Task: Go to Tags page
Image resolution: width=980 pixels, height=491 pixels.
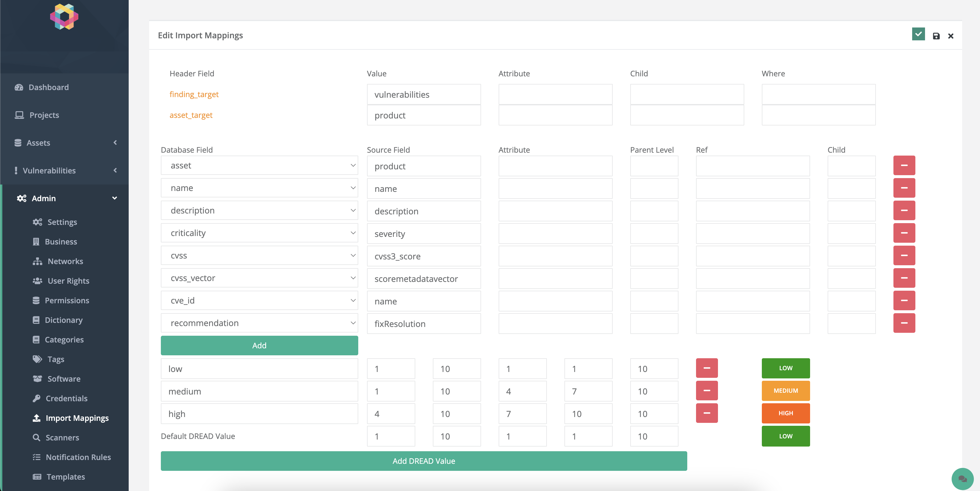Action: [x=48, y=359]
